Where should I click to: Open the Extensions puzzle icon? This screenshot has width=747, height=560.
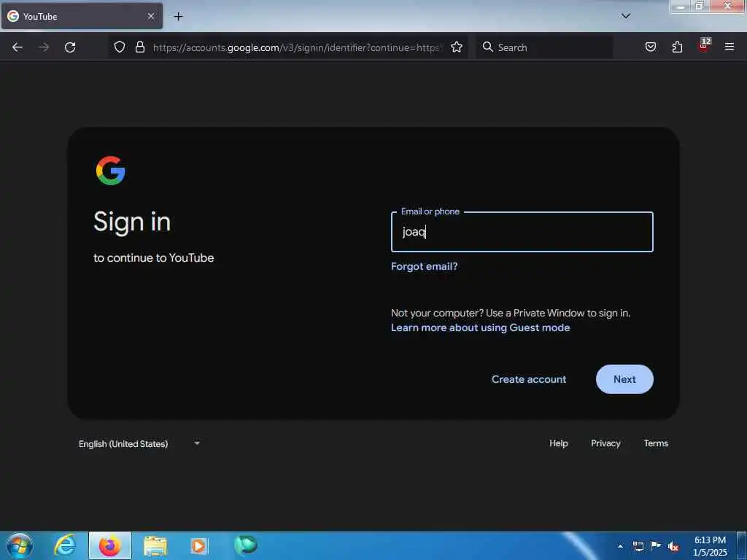pyautogui.click(x=677, y=47)
